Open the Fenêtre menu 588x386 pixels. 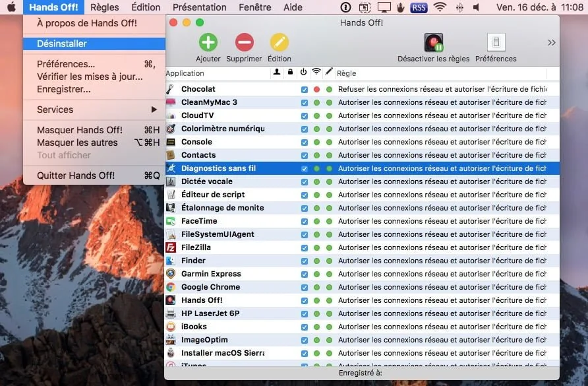click(x=255, y=7)
